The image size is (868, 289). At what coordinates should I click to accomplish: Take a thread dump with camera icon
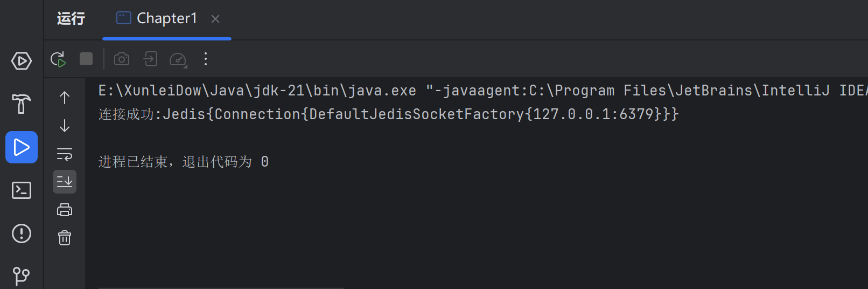click(x=122, y=59)
